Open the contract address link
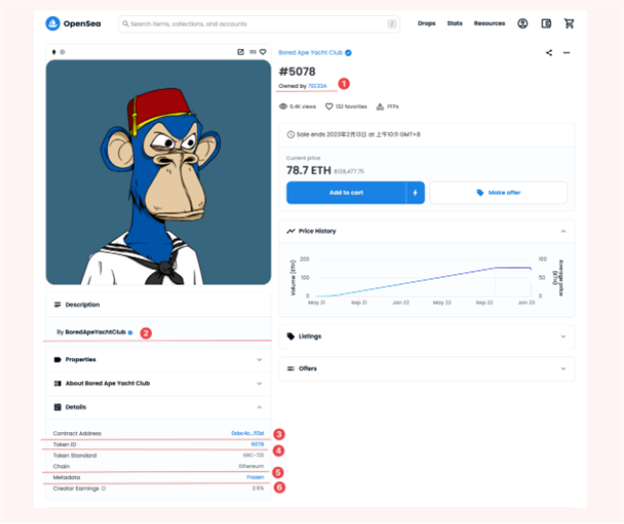The height and width of the screenshot is (524, 624). tap(247, 433)
